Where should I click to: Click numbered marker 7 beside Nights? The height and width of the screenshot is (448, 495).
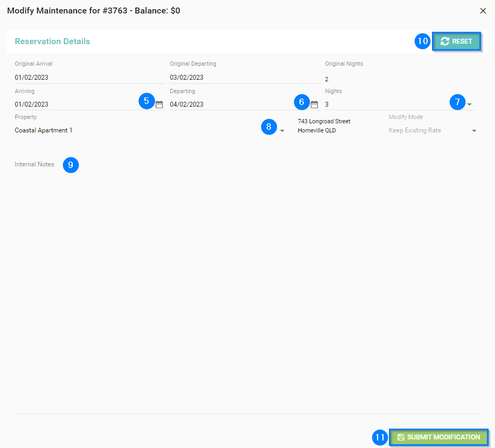coord(457,101)
